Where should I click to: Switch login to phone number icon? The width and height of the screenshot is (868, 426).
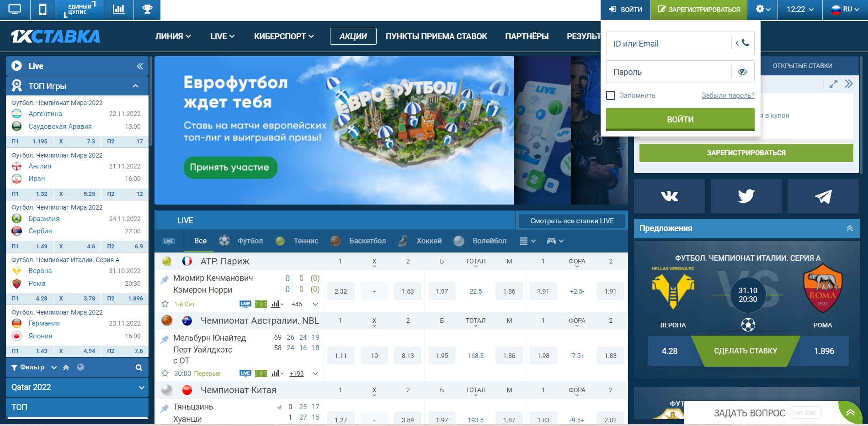pyautogui.click(x=742, y=43)
